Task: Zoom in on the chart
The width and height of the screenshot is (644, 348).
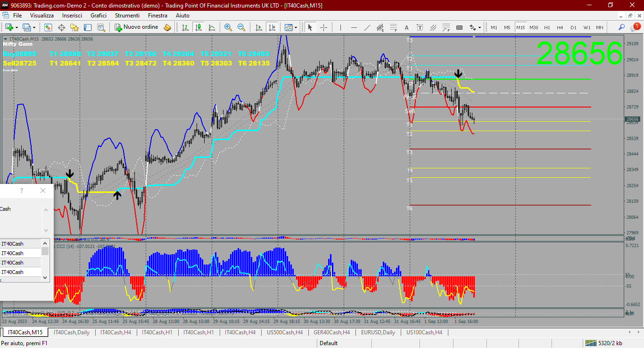Action: click(x=228, y=27)
